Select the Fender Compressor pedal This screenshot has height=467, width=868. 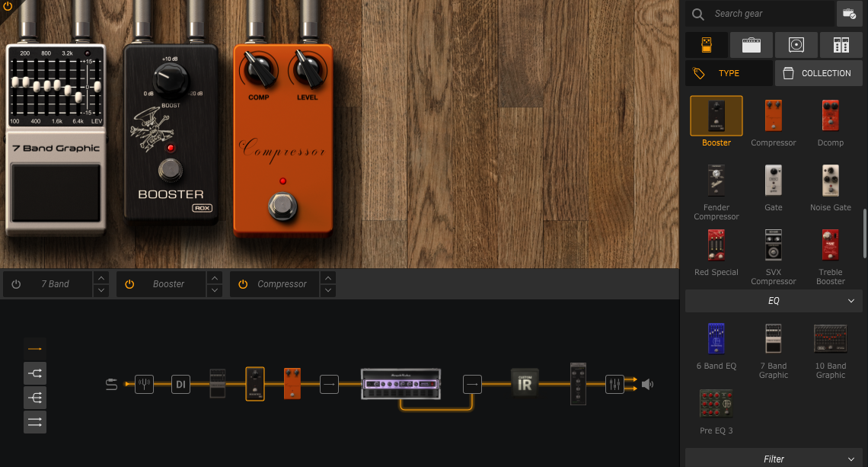tap(716, 191)
